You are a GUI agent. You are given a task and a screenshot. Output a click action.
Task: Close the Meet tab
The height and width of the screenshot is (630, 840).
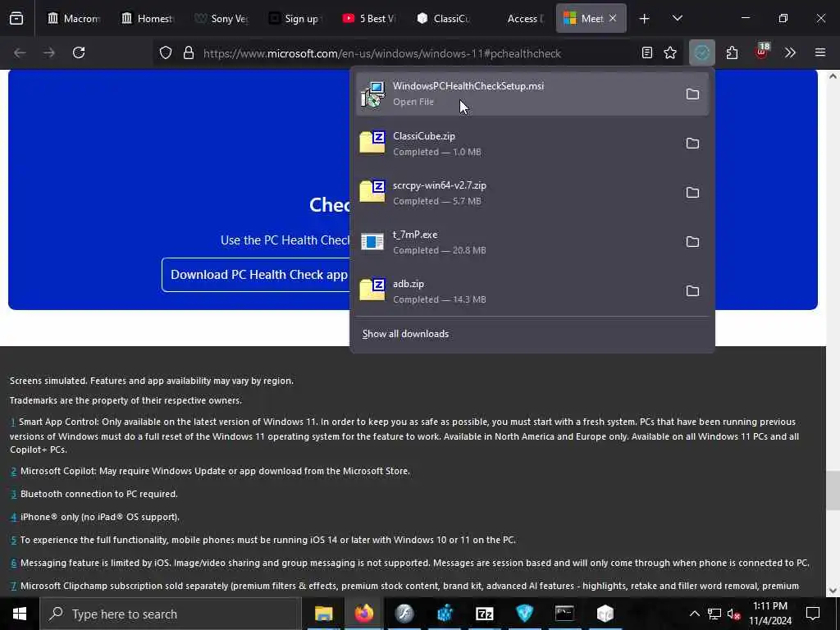613,18
